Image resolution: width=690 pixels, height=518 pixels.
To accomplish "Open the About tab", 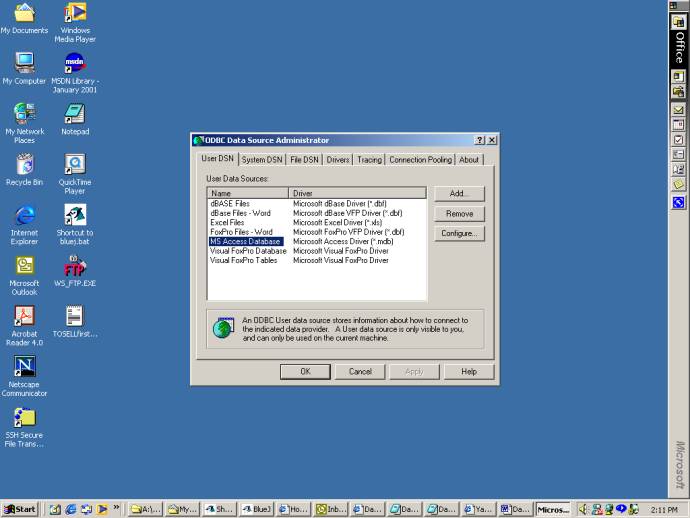I will [469, 160].
